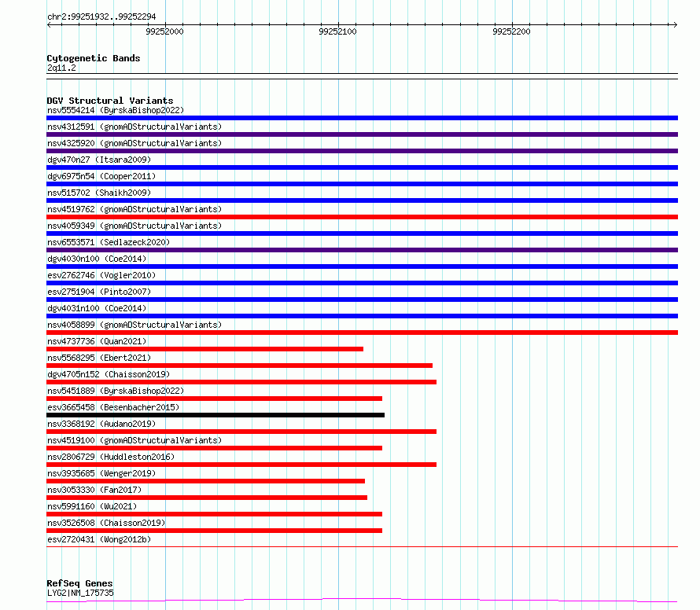Click the nsv3526508 (Chaisson2019) label
This screenshot has width=700, height=610.
tap(106, 523)
